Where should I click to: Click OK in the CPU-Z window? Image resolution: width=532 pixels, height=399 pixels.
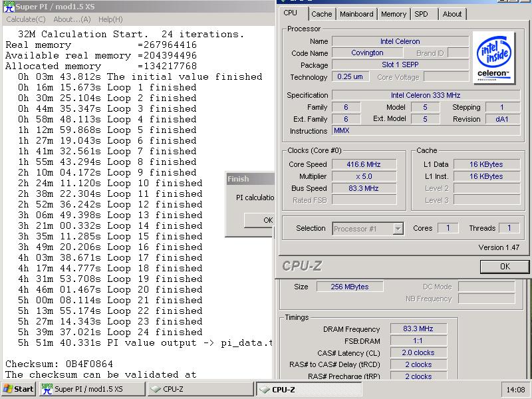coord(505,267)
